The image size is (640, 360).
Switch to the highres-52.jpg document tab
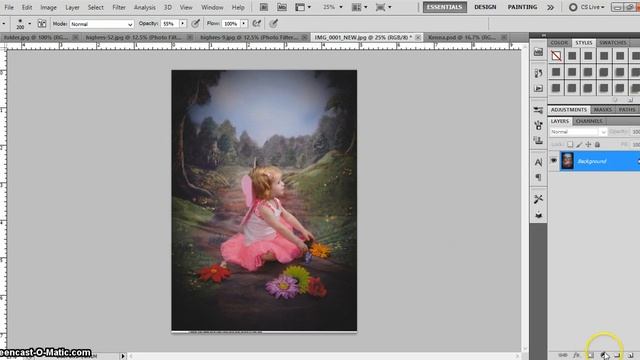[x=133, y=37]
